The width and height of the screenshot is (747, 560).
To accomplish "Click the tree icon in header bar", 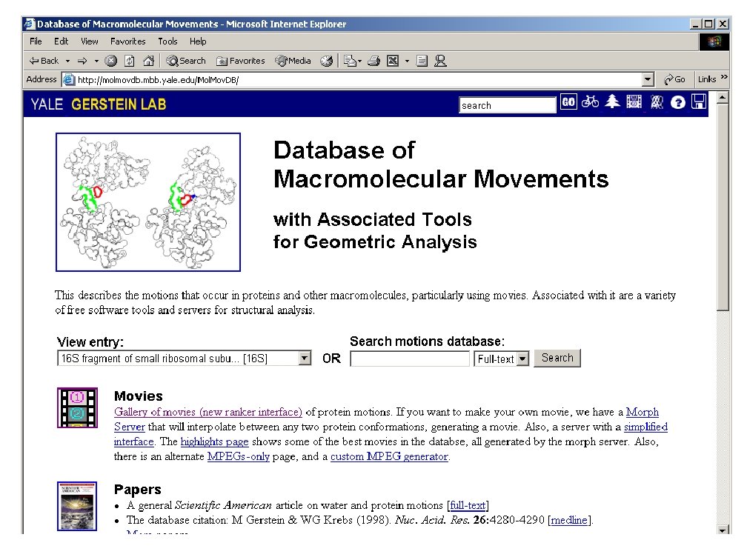I will click(x=612, y=101).
